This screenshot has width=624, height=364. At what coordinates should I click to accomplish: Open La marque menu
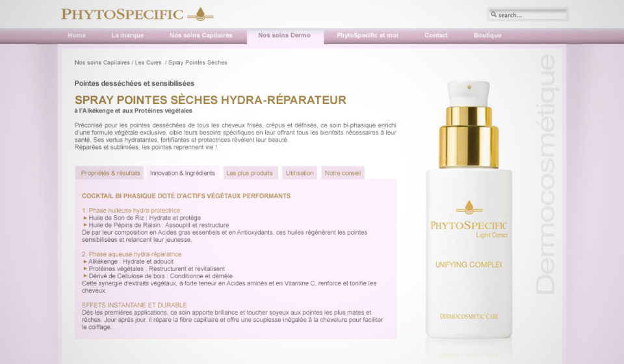click(127, 35)
